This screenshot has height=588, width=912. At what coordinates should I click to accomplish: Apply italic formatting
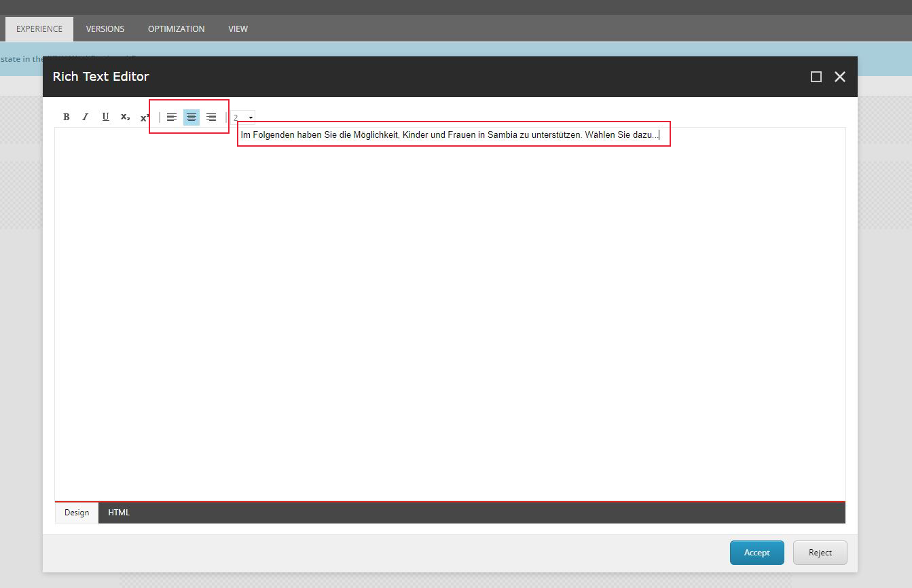pyautogui.click(x=86, y=117)
